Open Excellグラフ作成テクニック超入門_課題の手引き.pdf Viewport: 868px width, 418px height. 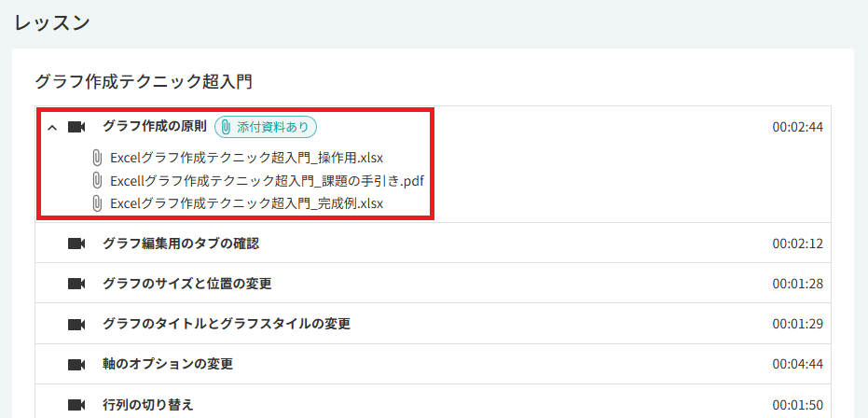click(x=268, y=180)
